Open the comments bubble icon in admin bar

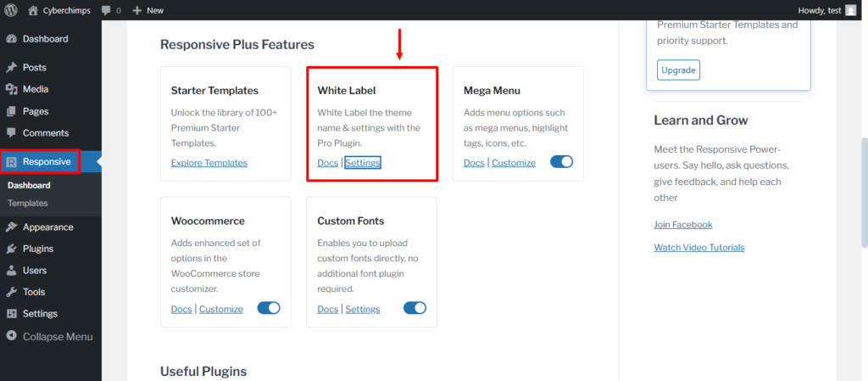click(106, 10)
